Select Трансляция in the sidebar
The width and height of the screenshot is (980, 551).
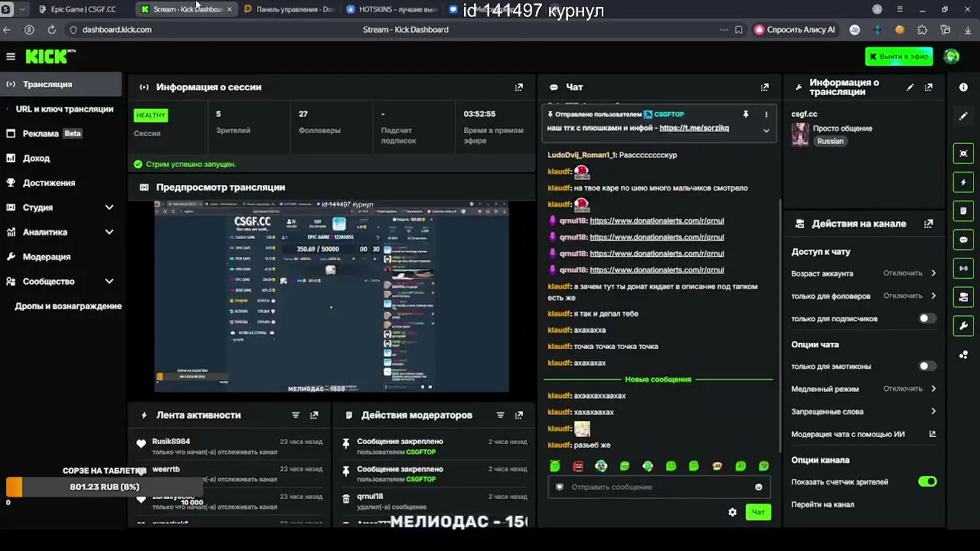[61, 84]
